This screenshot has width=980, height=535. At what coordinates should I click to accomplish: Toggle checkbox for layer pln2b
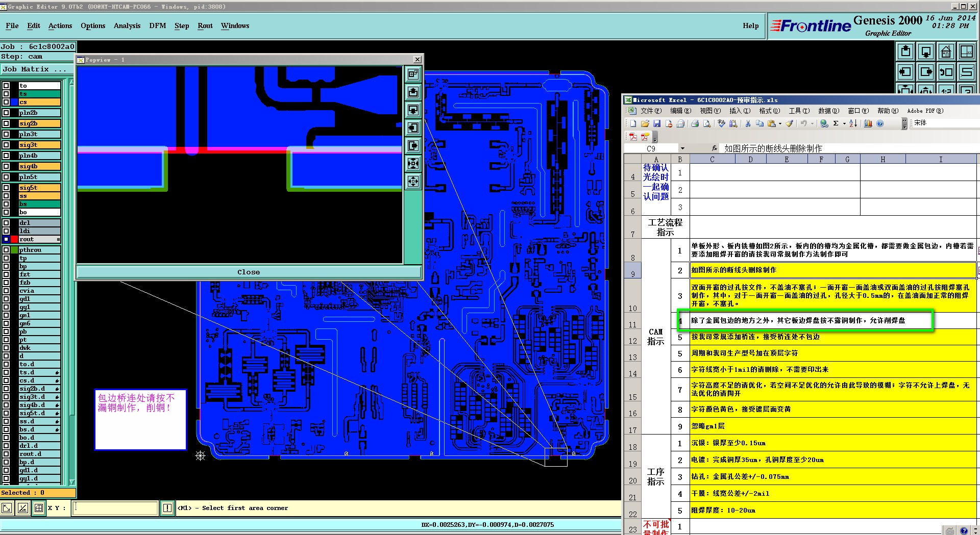click(6, 113)
